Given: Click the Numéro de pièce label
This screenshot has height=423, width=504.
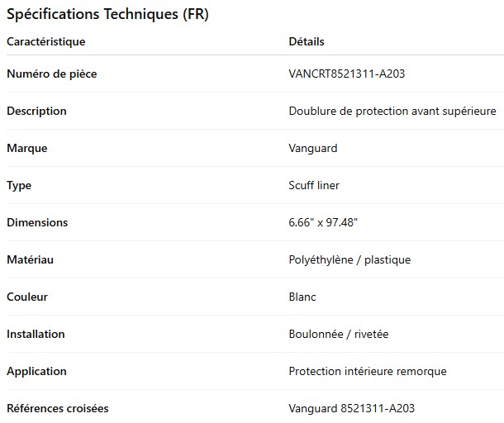Looking at the screenshot, I should (52, 74).
